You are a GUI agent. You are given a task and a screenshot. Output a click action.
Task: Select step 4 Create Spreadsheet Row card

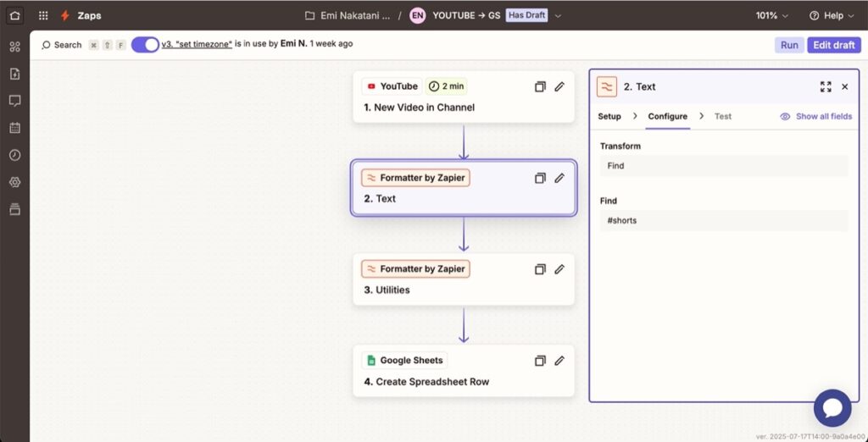pyautogui.click(x=464, y=371)
